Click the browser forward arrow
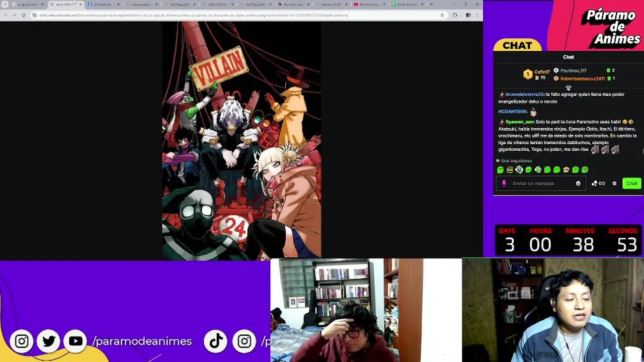Image resolution: width=644 pixels, height=362 pixels. tap(14, 15)
